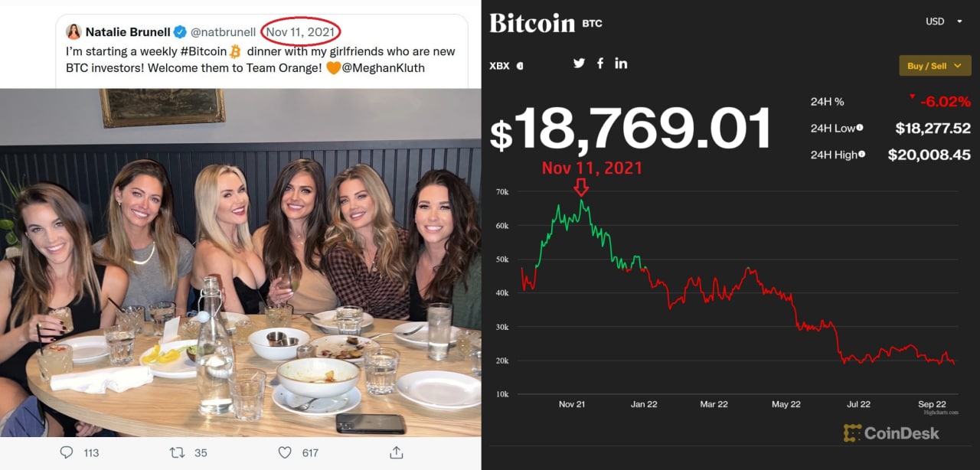The image size is (980, 470).
Task: Click the 24H Low info icon
Action: (861, 128)
